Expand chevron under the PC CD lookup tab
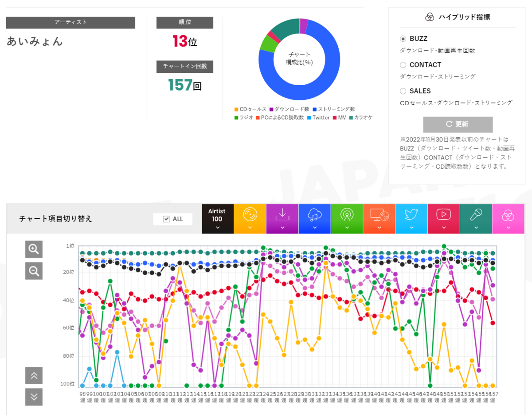Screen dimensions: 532x415 (379, 228)
